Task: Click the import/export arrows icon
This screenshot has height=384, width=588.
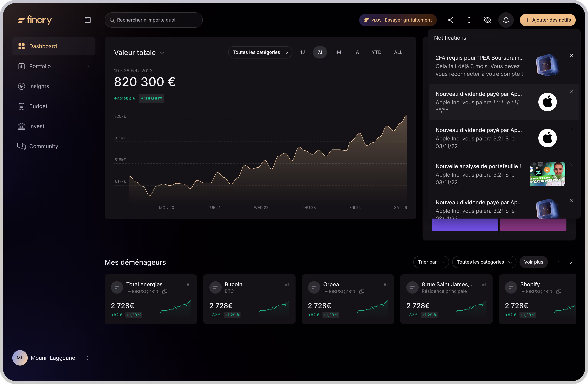Action: pyautogui.click(x=469, y=20)
